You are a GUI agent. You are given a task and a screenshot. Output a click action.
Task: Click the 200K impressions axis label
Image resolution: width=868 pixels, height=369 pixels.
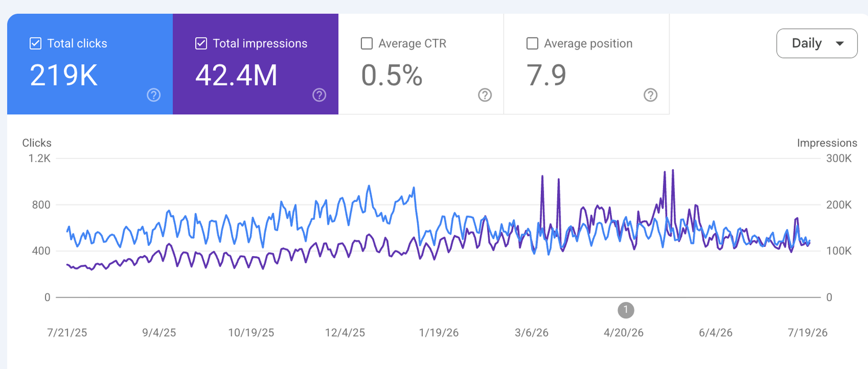(x=839, y=205)
